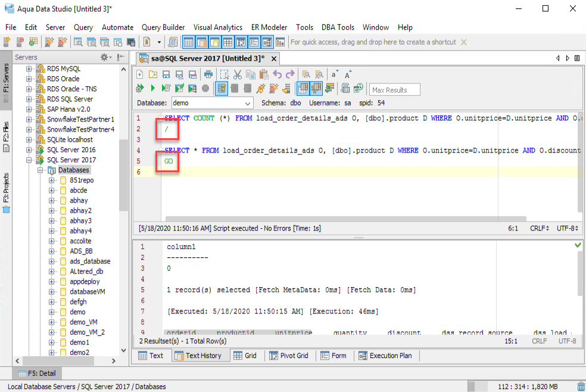Image resolution: width=586 pixels, height=392 pixels.
Task: Click the tab list icon at top right
Action: pos(577,58)
